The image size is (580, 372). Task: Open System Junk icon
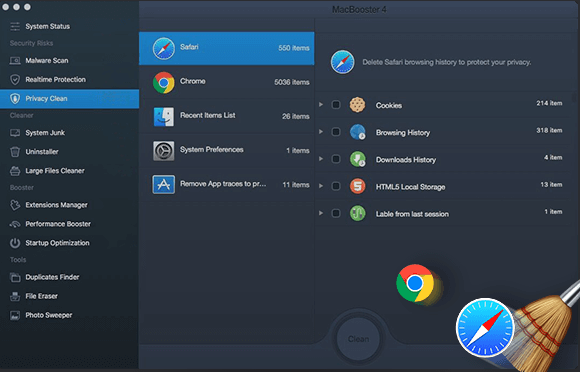pyautogui.click(x=15, y=133)
